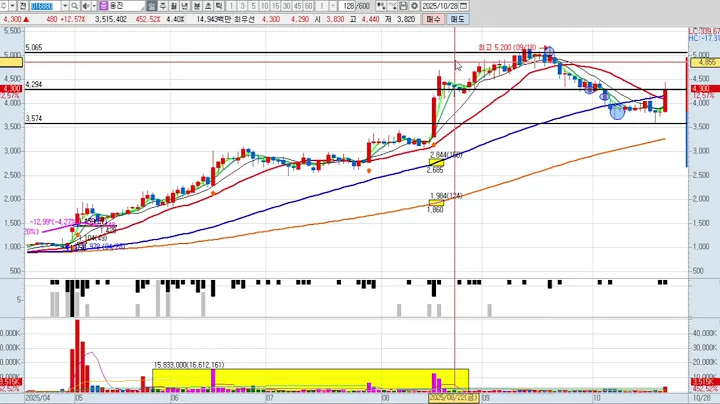Expand the custom interval dropdown after 60
The image size is (720, 404).
point(333,6)
